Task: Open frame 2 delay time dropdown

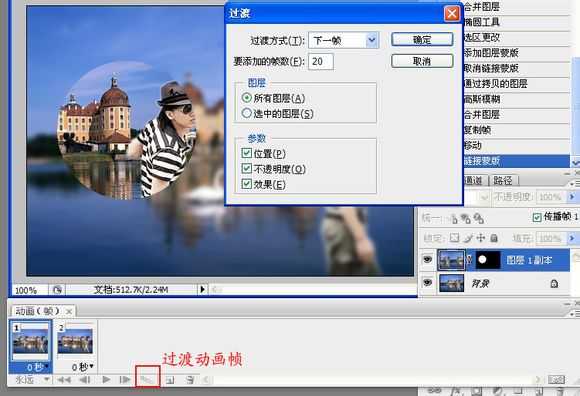Action: 91,366
